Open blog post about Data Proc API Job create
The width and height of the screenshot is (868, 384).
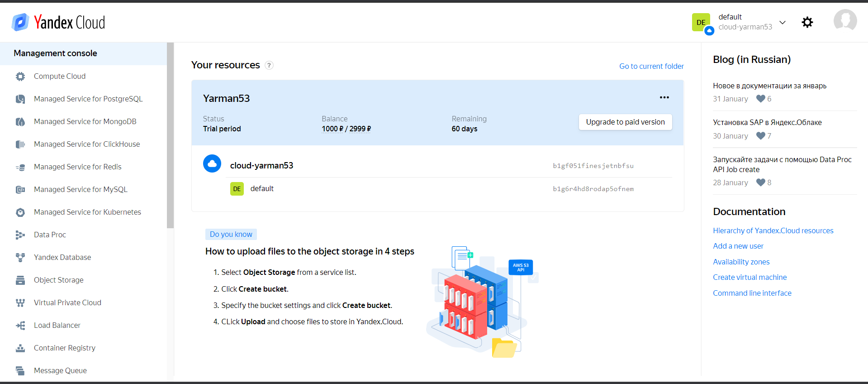[x=782, y=164]
